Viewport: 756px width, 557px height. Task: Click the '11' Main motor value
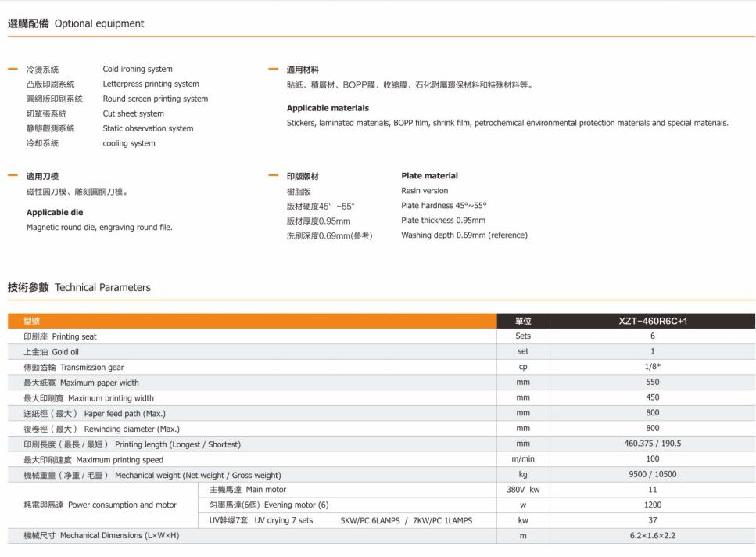[652, 490]
